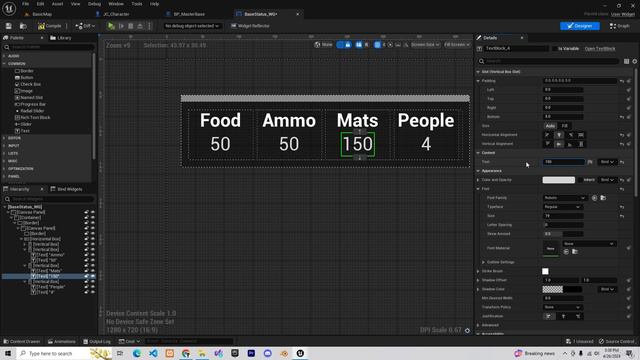Click the Open TextBlock link
The width and height of the screenshot is (640, 360).
point(600,49)
